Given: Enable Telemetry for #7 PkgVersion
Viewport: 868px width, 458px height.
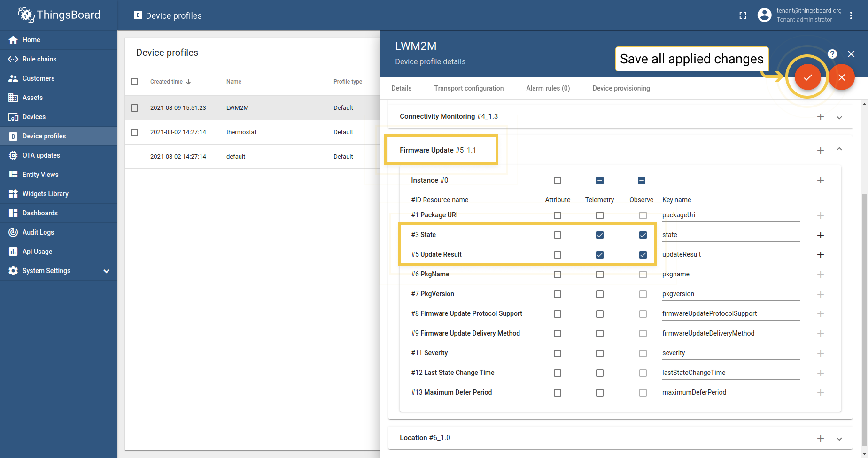Looking at the screenshot, I should tap(600, 294).
